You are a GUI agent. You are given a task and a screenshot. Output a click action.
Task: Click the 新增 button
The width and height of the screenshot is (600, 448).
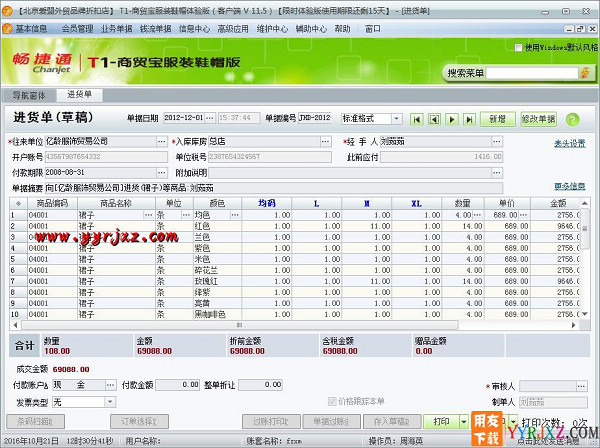[x=497, y=119]
